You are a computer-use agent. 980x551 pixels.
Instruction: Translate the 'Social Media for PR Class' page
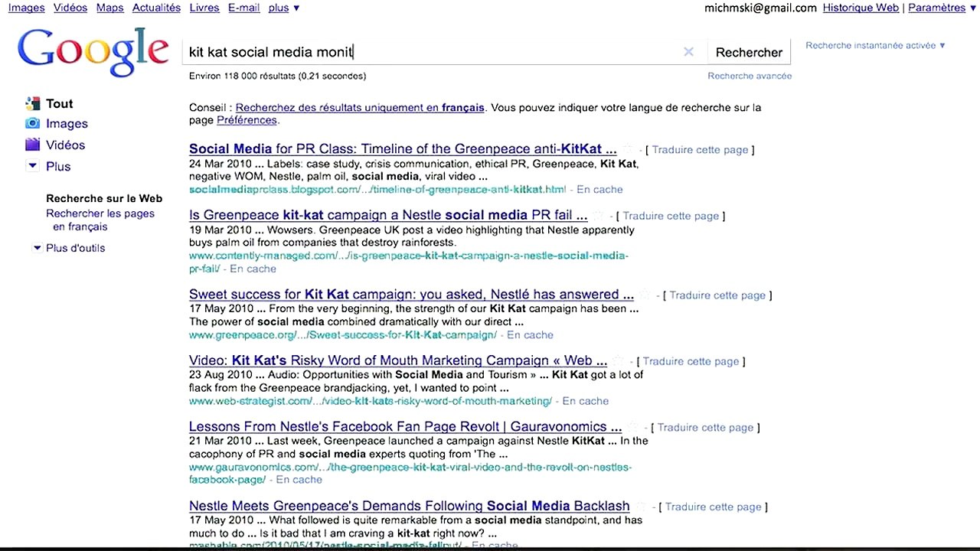[700, 150]
